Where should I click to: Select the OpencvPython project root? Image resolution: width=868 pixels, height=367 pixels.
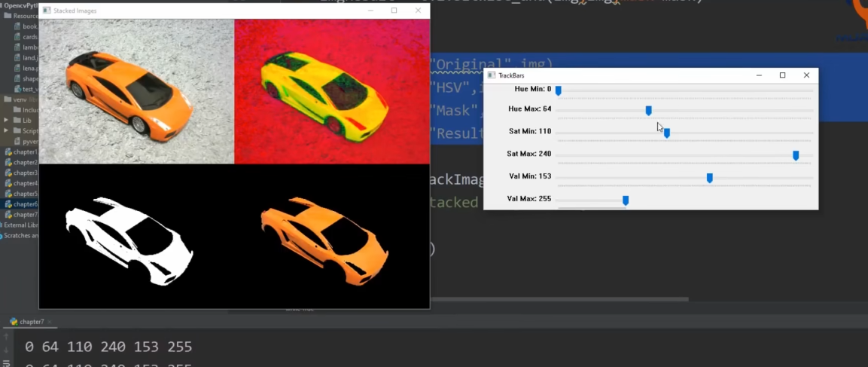click(20, 6)
